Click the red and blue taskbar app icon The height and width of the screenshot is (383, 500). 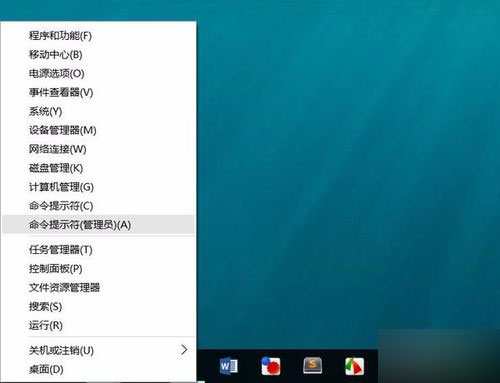[x=271, y=366]
